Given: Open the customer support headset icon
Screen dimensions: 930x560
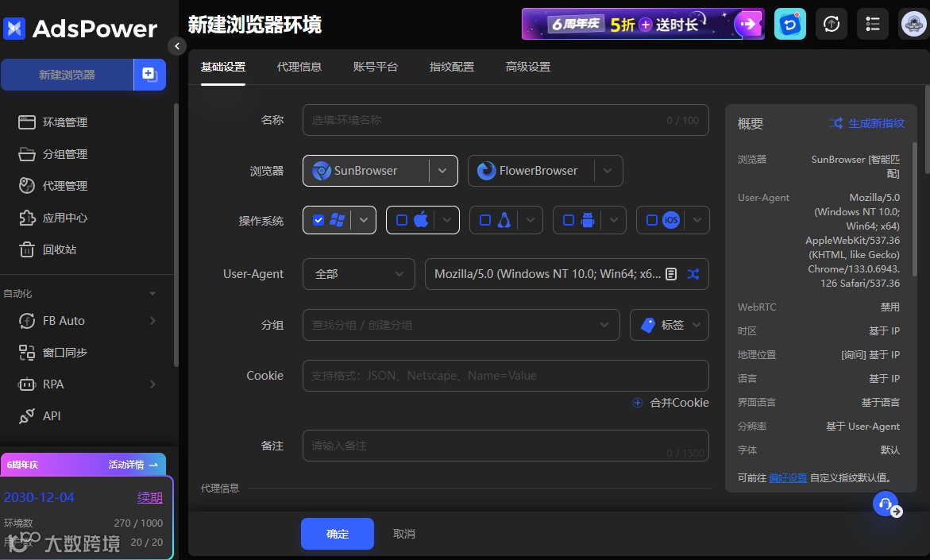Looking at the screenshot, I should tap(886, 504).
